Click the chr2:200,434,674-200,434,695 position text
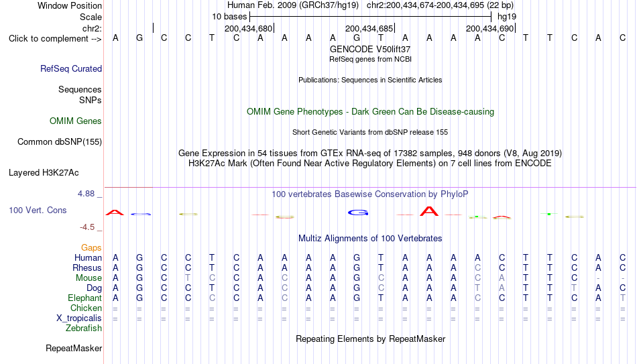637x364 pixels. (x=440, y=5)
